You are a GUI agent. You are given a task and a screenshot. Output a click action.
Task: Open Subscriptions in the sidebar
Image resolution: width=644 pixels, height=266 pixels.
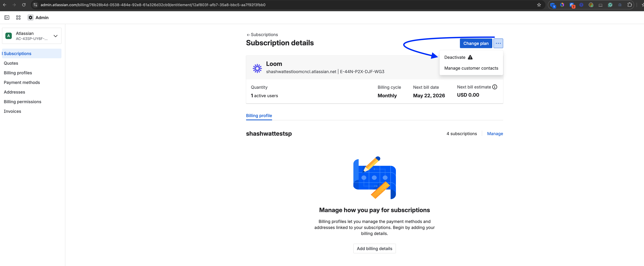pyautogui.click(x=32, y=53)
